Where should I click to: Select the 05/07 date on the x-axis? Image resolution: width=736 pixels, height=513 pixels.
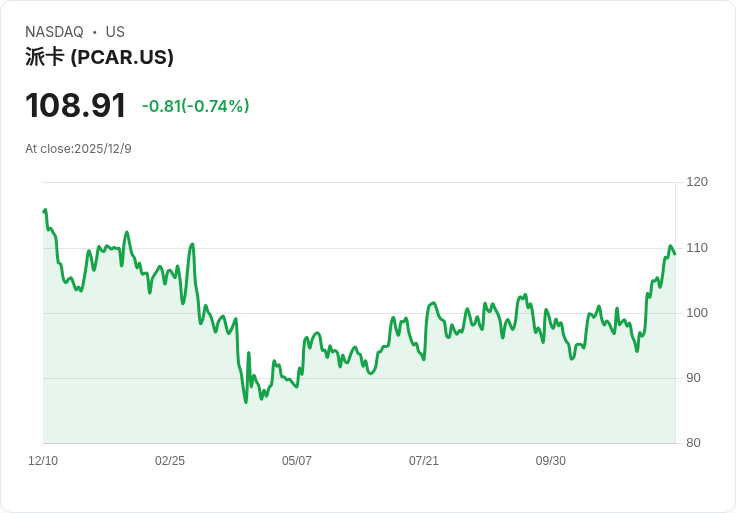click(x=297, y=461)
